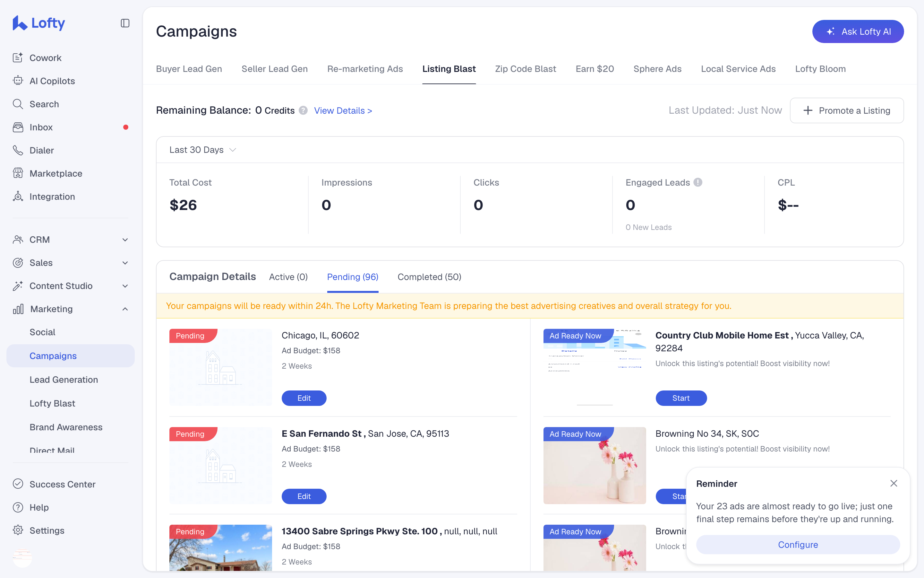
Task: Click the user avatar at sidebar bottom
Action: 22,558
